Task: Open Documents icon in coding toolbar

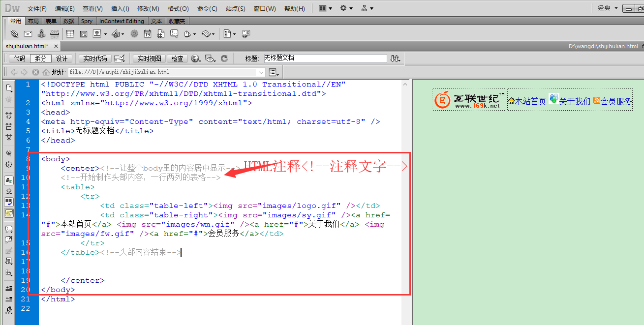Action: coord(9,88)
